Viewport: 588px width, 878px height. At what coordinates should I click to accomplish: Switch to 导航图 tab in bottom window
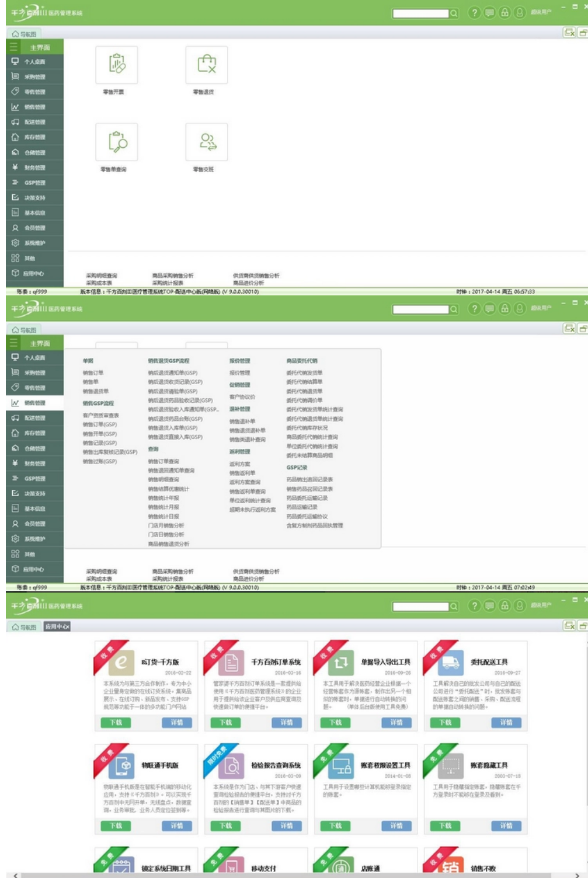pyautogui.click(x=25, y=627)
